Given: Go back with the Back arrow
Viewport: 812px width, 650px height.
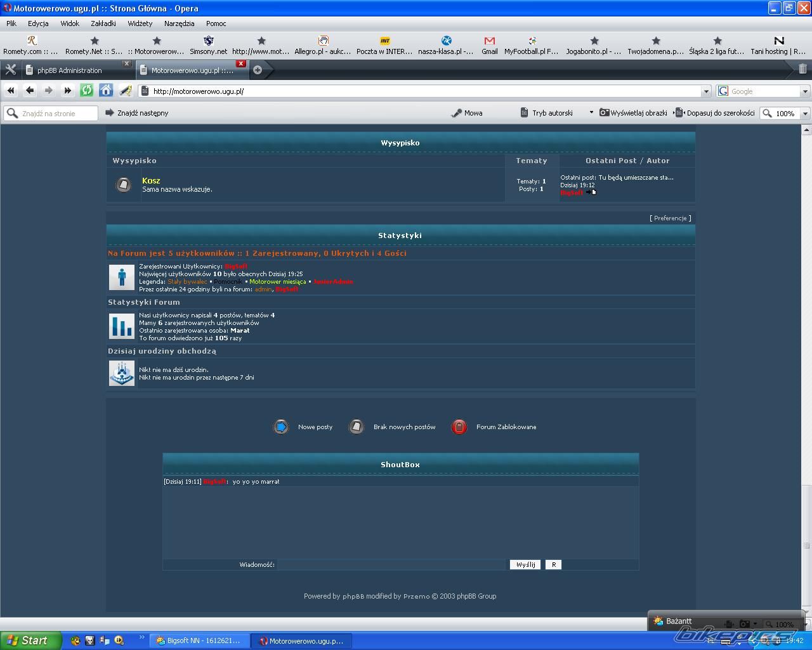Looking at the screenshot, I should [x=30, y=91].
